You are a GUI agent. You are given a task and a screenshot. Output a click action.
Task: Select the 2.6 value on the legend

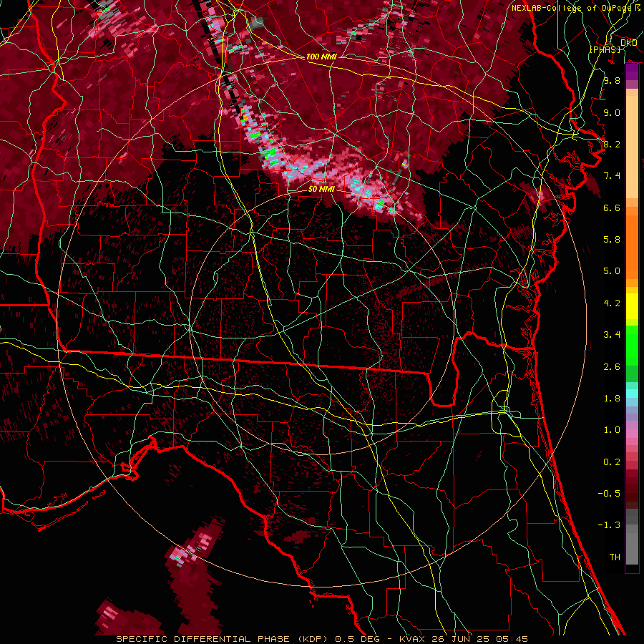click(x=612, y=367)
